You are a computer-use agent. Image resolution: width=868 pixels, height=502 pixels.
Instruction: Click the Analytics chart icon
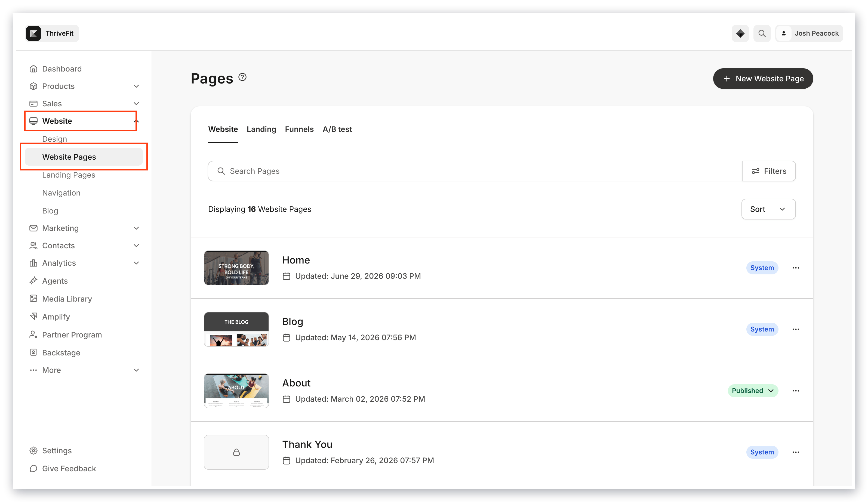(x=33, y=263)
